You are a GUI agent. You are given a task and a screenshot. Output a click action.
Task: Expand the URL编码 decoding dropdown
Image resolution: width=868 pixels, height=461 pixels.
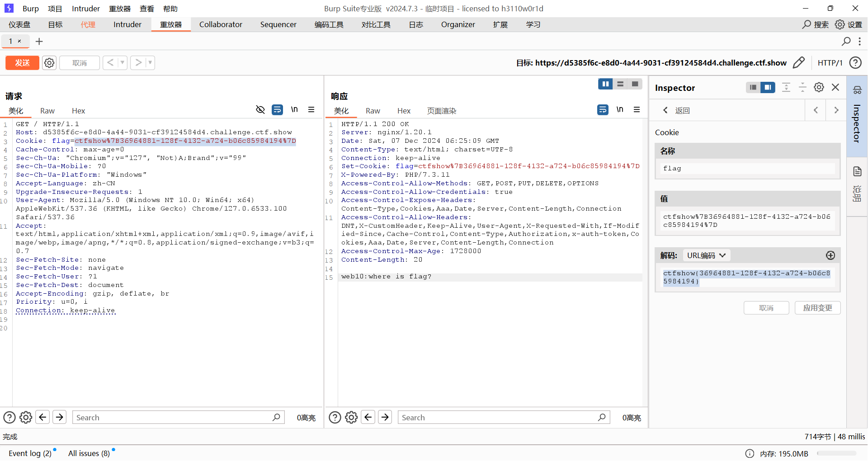click(706, 255)
